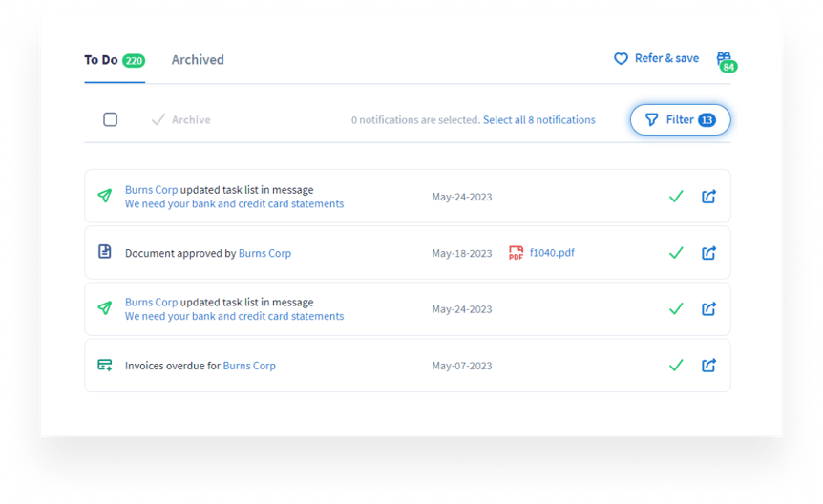Viewport: 823px width, 504px height.
Task: Click '0 notifications are selected.' text
Action: (x=415, y=120)
